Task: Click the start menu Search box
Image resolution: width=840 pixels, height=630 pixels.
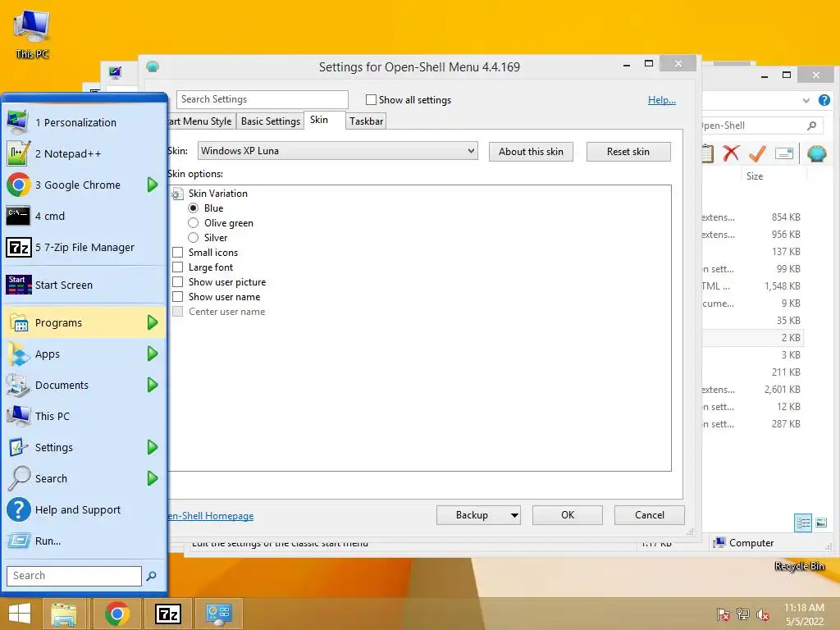Action: pyautogui.click(x=74, y=576)
